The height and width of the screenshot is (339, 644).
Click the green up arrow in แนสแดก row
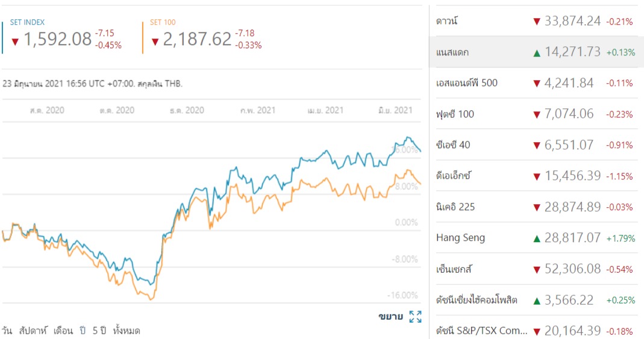click(x=536, y=53)
